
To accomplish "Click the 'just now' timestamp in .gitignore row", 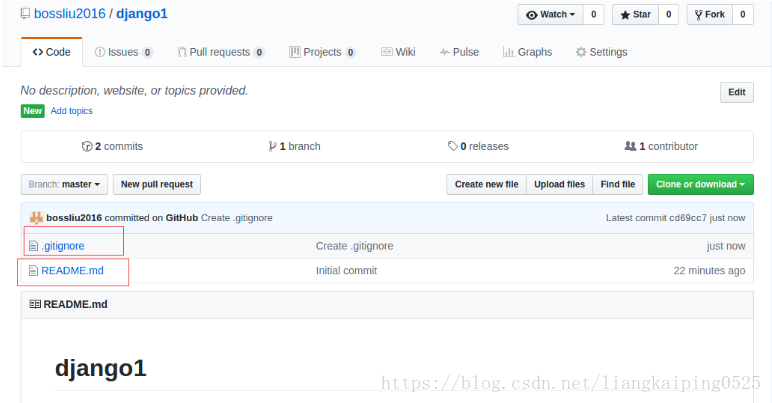I will [726, 246].
